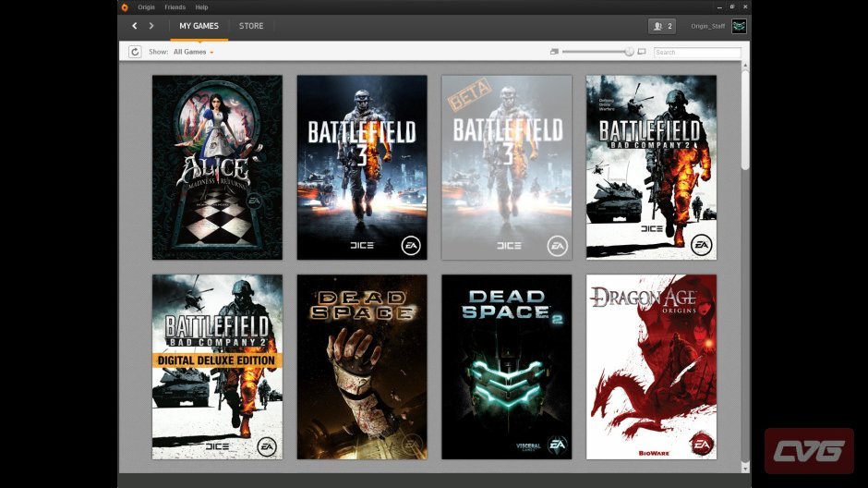
Task: Click the scrollbar down arrow
Action: (x=745, y=469)
